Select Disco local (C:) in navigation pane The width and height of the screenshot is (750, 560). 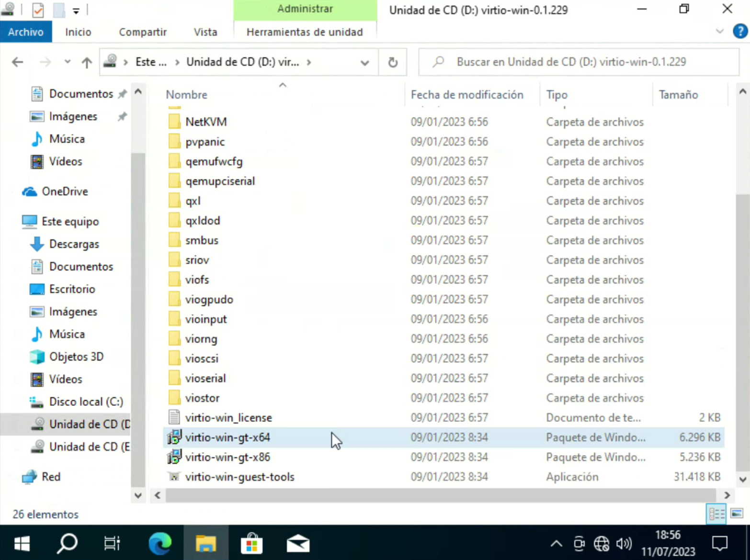86,402
